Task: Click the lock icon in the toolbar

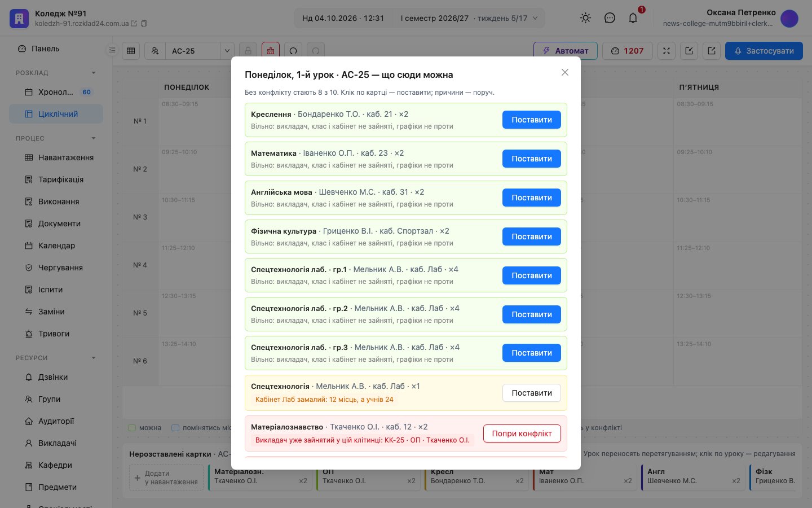Action: (x=248, y=51)
